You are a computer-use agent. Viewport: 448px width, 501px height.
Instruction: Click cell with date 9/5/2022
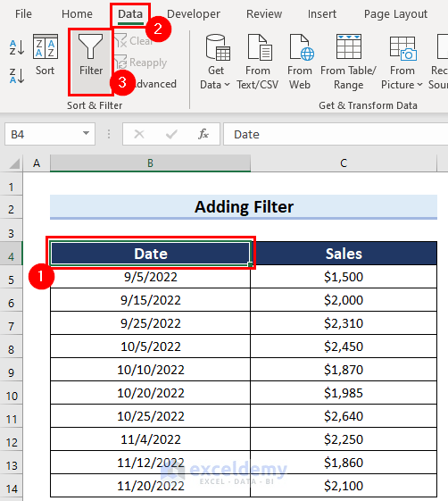click(151, 277)
